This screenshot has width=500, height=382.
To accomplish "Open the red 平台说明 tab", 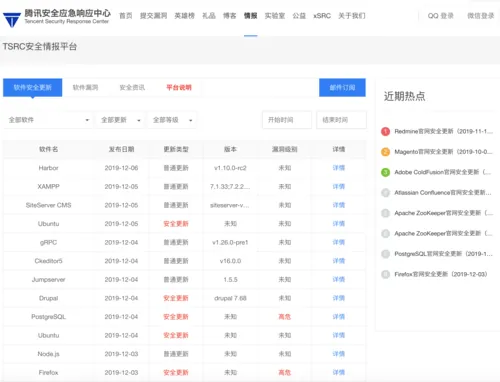I will pyautogui.click(x=179, y=87).
